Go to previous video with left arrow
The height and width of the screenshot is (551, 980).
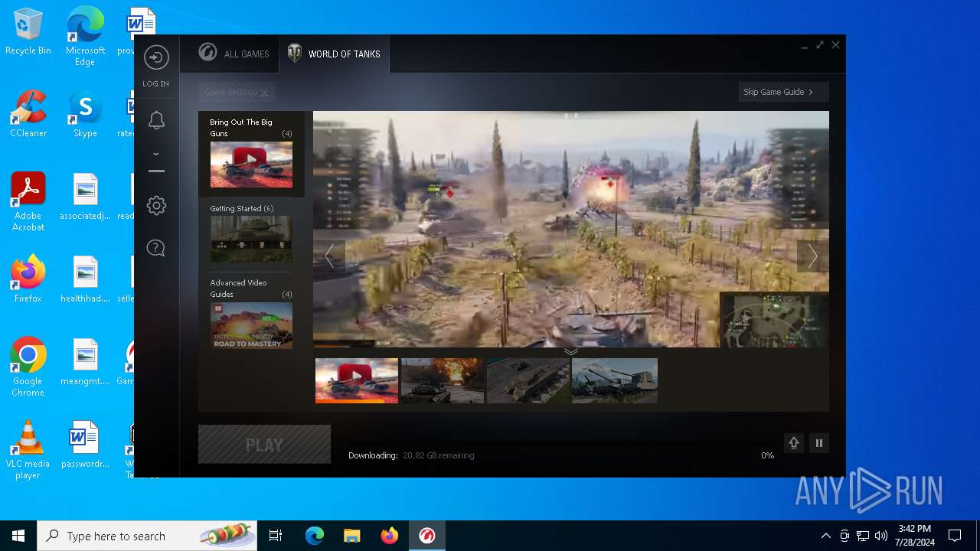(329, 256)
